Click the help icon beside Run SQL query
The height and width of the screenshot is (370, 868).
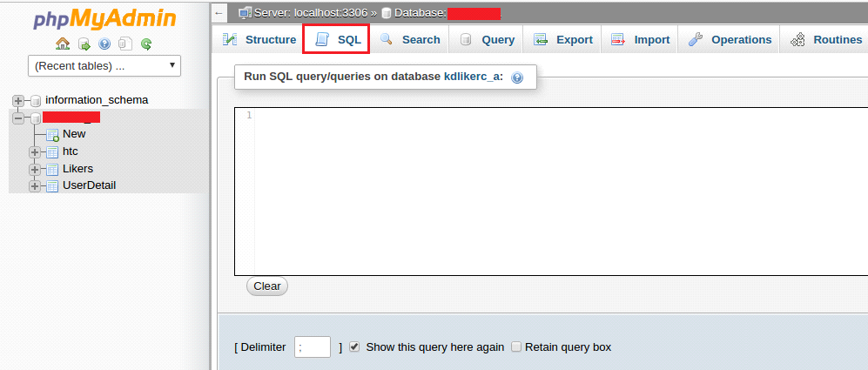[x=517, y=77]
